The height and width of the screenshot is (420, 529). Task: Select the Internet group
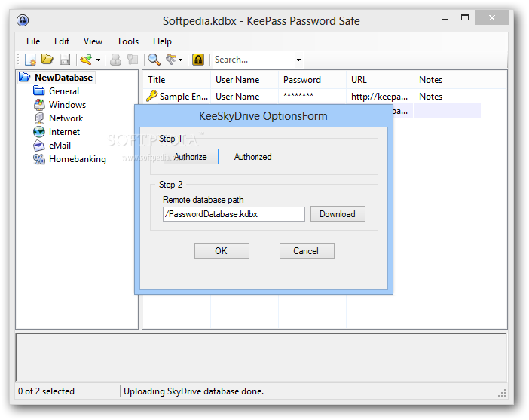pos(64,132)
